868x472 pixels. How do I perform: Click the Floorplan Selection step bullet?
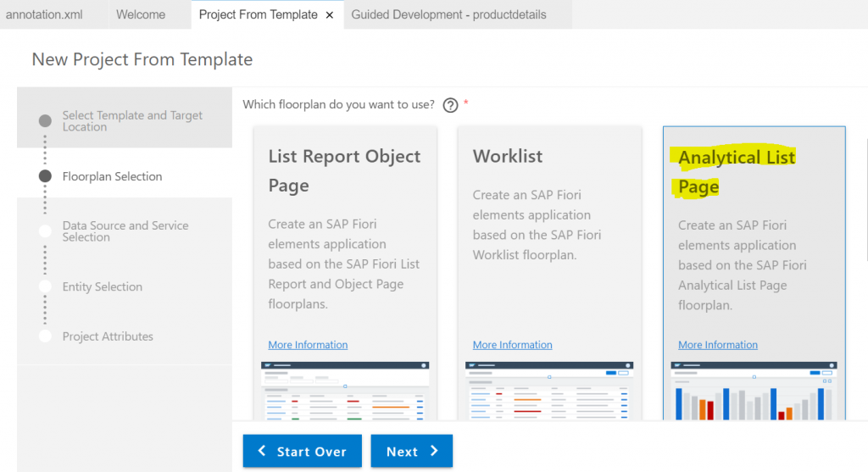(x=46, y=176)
